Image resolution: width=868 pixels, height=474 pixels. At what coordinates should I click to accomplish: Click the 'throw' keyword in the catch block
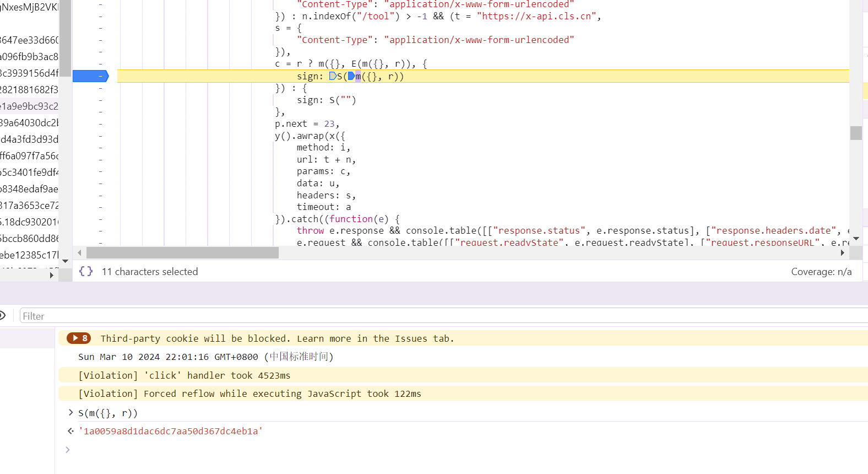[310, 230]
